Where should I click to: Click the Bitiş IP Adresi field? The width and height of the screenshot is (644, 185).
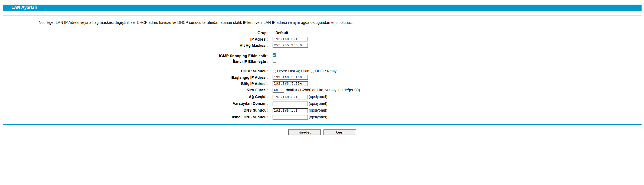(290, 84)
